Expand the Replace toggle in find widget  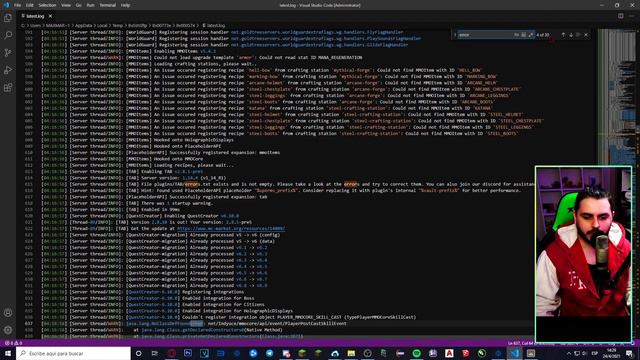tap(455, 35)
